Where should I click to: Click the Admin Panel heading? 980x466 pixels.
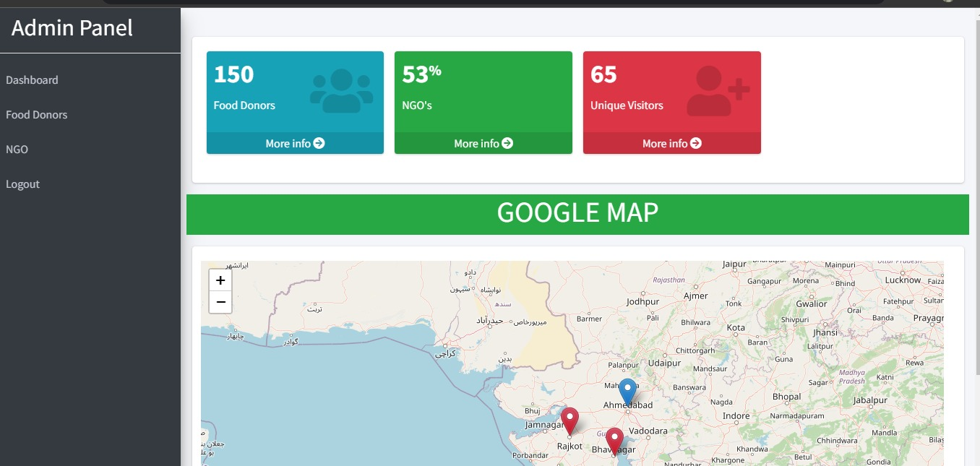72,27
